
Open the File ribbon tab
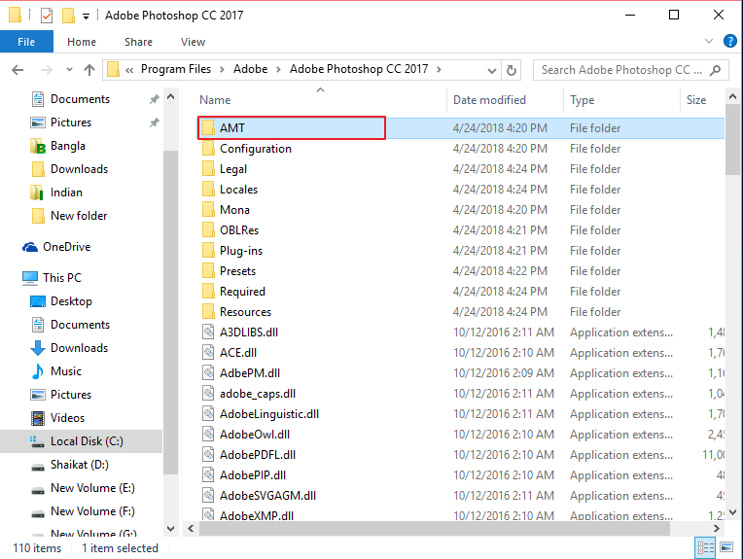pyautogui.click(x=26, y=42)
